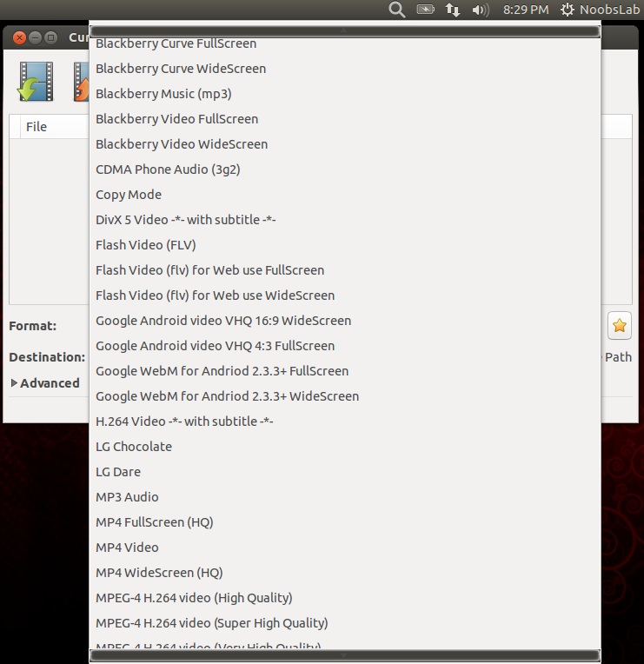The width and height of the screenshot is (644, 664).
Task: Choose Blackberry Video WideScreen
Action: tap(345, 144)
